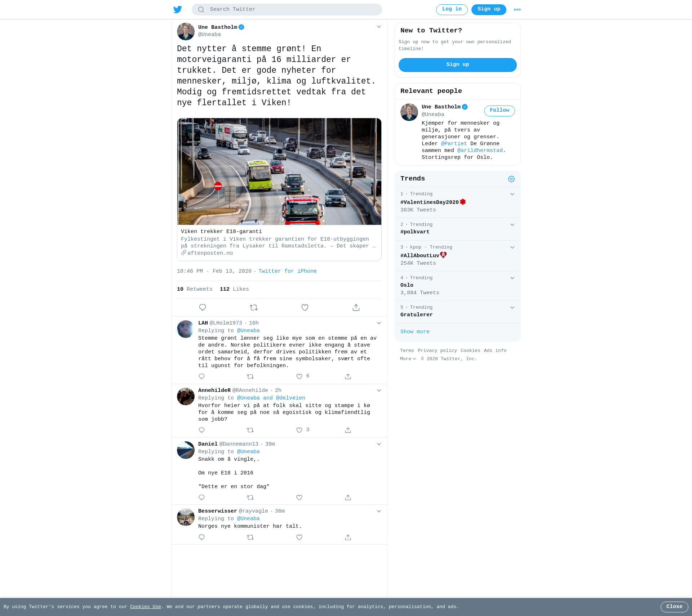Open the three-dot more menu in header
The width and height of the screenshot is (692, 616).
517,10
